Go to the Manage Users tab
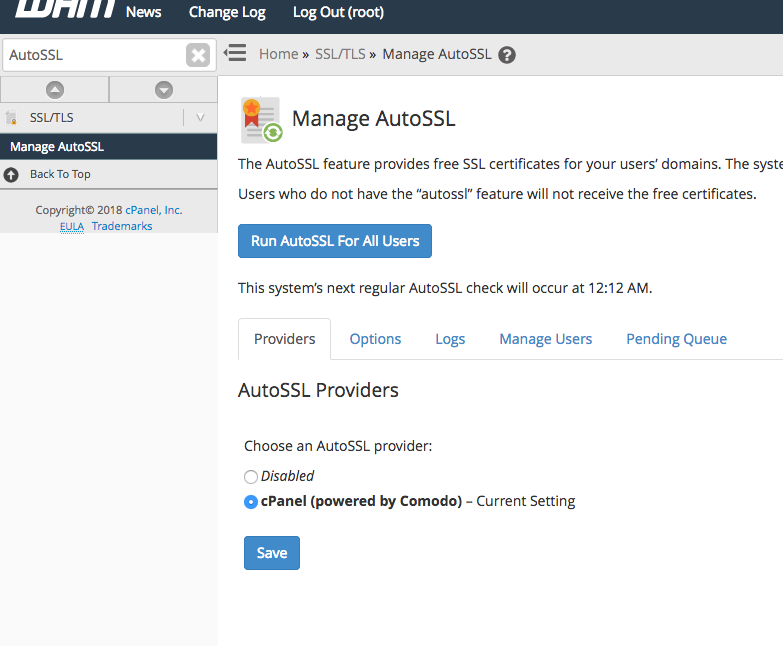 coord(545,339)
